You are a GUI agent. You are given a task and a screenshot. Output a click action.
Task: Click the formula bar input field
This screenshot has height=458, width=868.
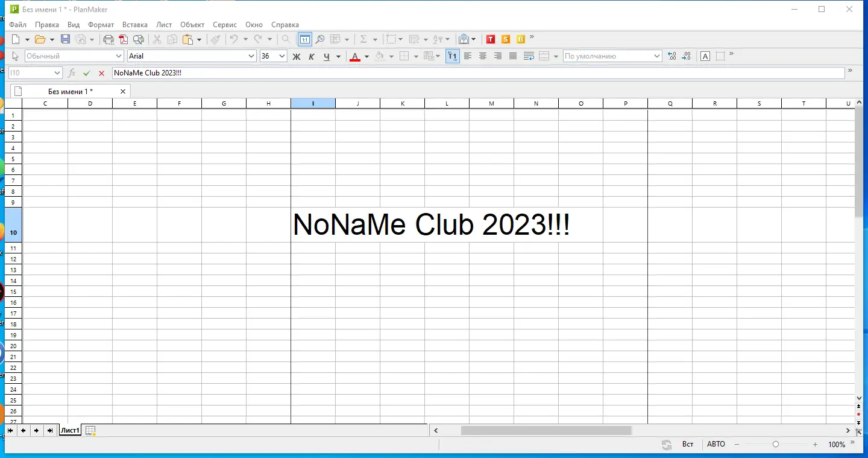(x=478, y=73)
